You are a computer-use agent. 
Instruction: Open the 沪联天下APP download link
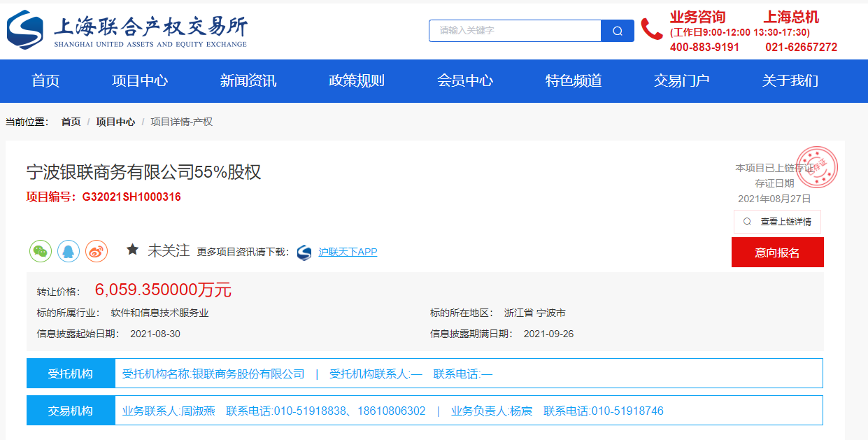pos(348,252)
